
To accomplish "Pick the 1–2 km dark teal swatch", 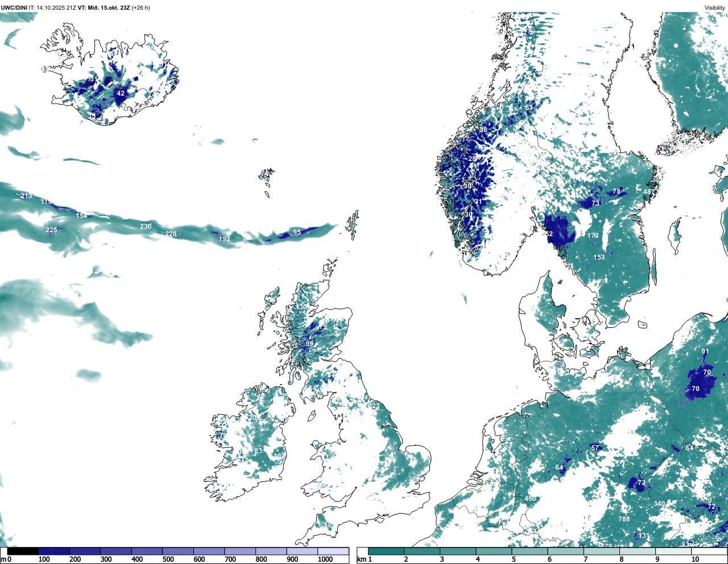I will tap(386, 551).
